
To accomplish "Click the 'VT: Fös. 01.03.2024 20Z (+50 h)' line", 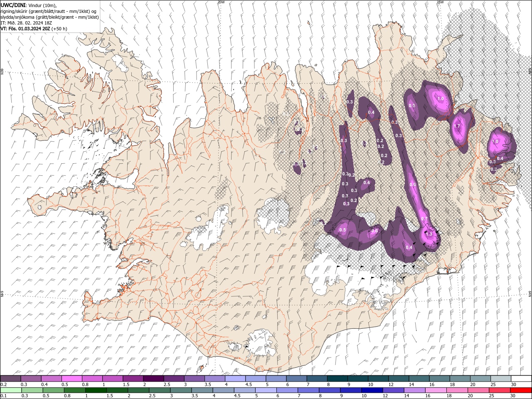I will [34, 29].
